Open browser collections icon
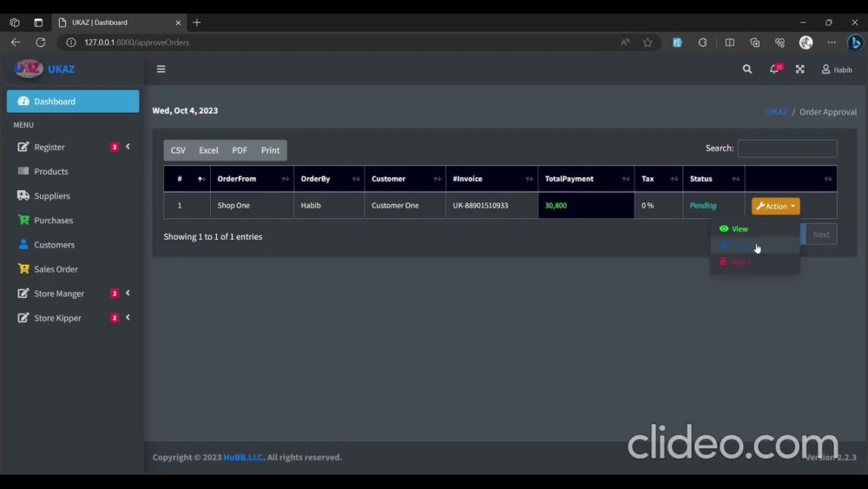This screenshot has width=868, height=489. click(755, 42)
